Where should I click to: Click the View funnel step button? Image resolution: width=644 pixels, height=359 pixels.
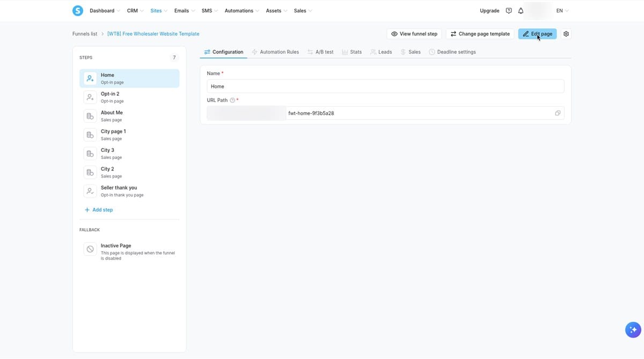(x=414, y=34)
